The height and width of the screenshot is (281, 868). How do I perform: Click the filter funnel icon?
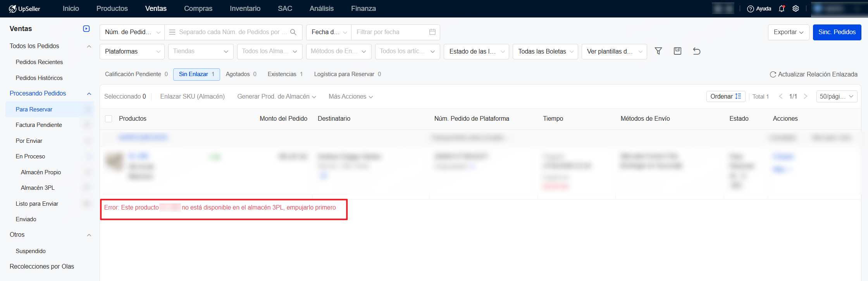coord(658,51)
